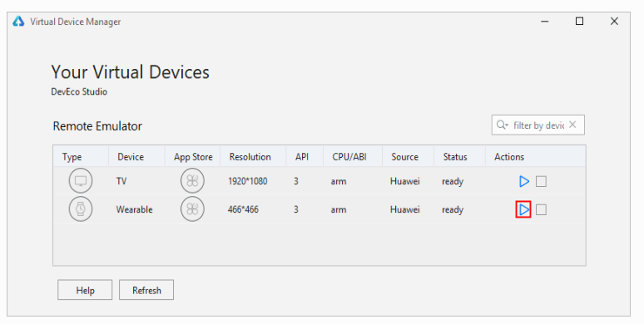
Task: Select the TV device name cell
Action: (x=121, y=181)
